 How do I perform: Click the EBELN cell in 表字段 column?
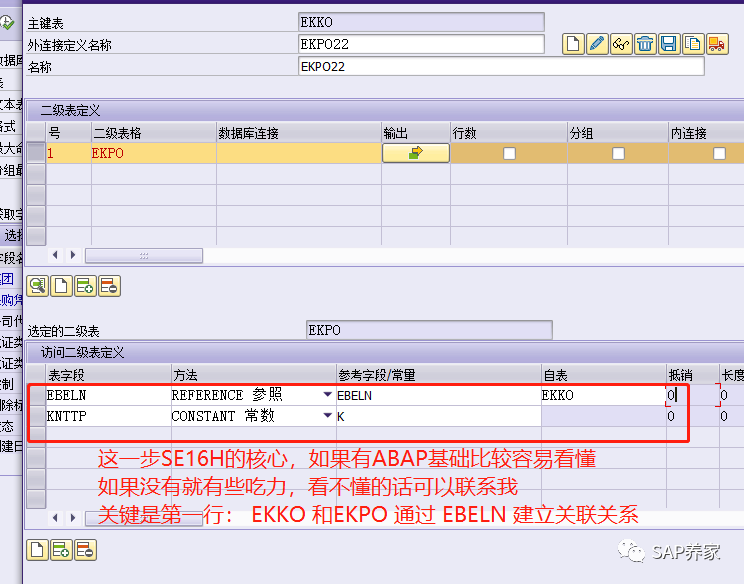pyautogui.click(x=108, y=395)
